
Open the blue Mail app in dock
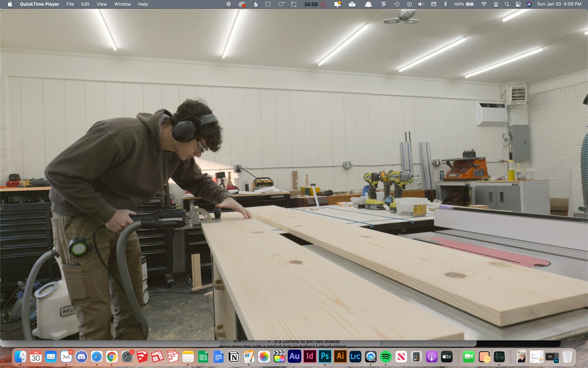click(x=51, y=357)
